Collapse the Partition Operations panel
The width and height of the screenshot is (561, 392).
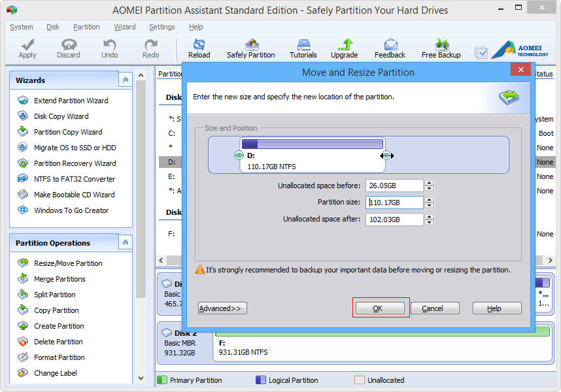[x=125, y=242]
